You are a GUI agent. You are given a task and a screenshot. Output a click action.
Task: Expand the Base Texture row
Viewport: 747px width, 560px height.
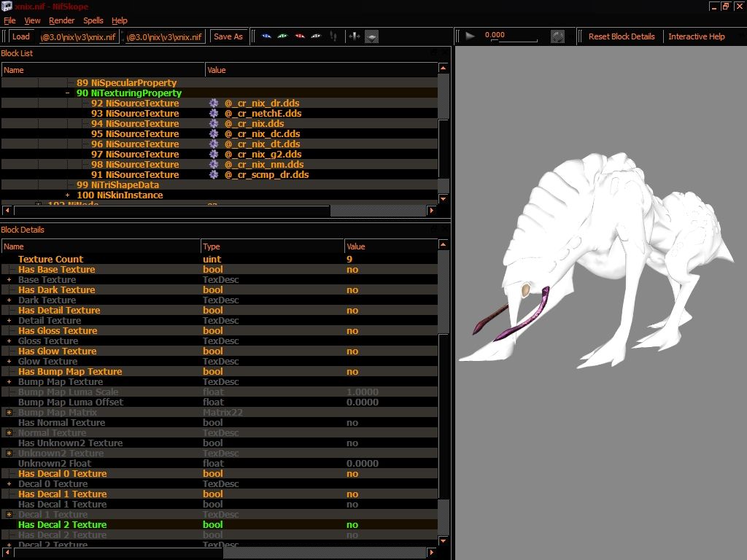tap(9, 279)
